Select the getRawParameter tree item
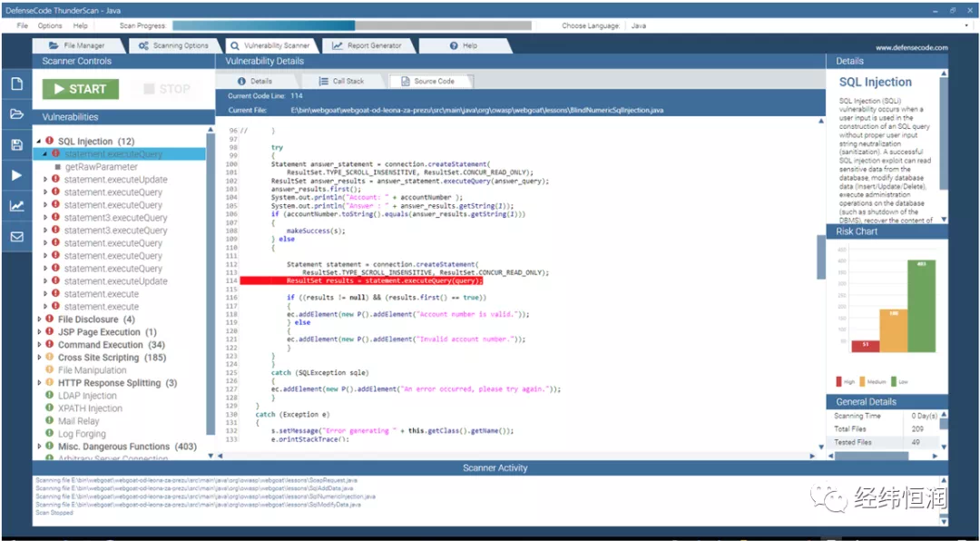The width and height of the screenshot is (980, 541). pos(102,167)
